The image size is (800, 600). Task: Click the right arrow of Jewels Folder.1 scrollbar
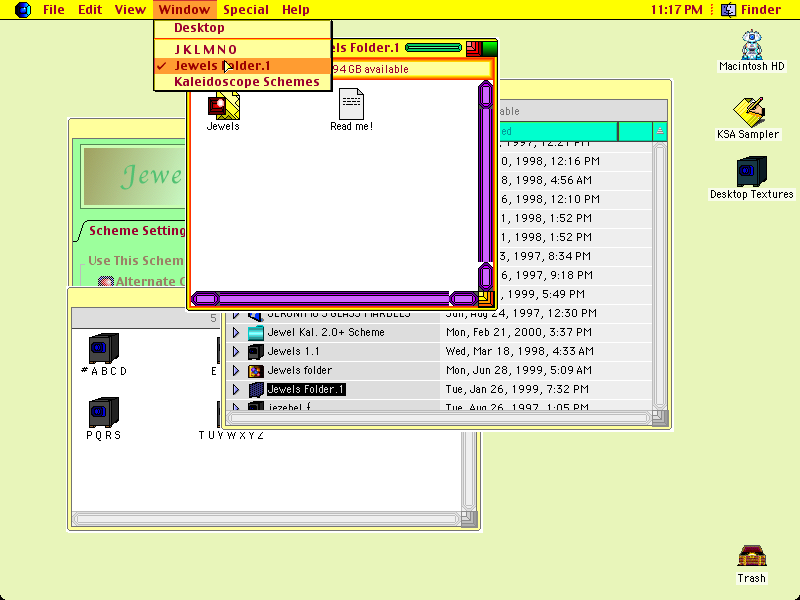(464, 299)
